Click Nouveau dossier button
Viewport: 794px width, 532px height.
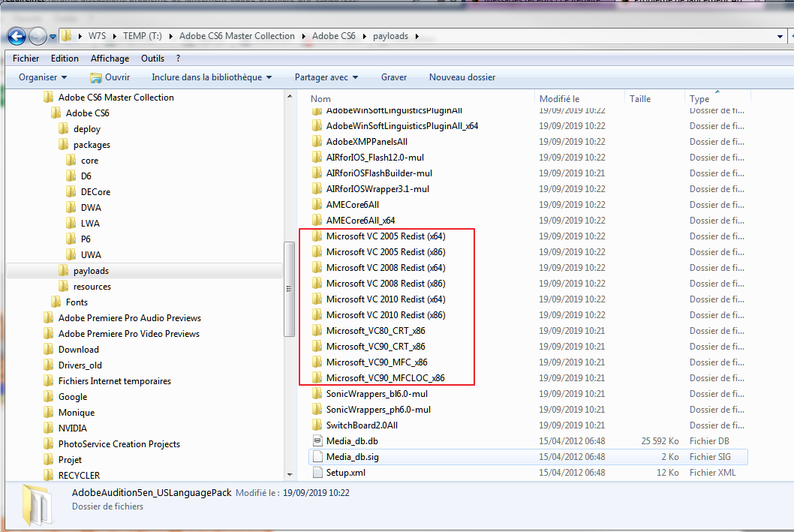(x=462, y=77)
